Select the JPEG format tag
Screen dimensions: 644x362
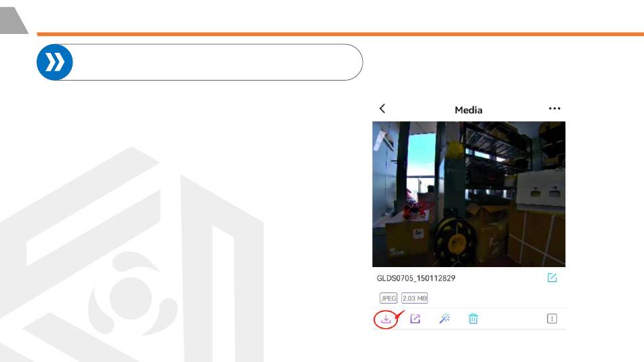(x=388, y=298)
